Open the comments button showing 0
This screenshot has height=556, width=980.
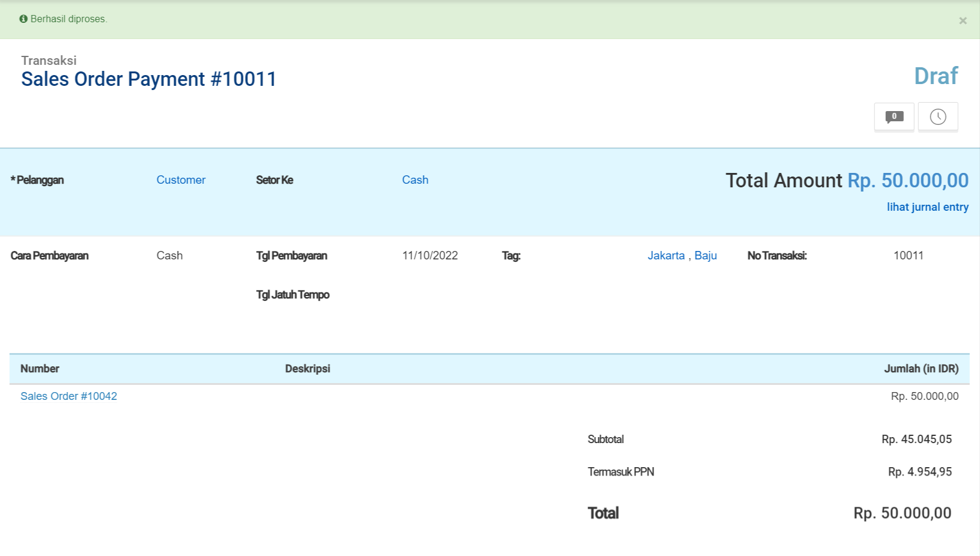(894, 116)
